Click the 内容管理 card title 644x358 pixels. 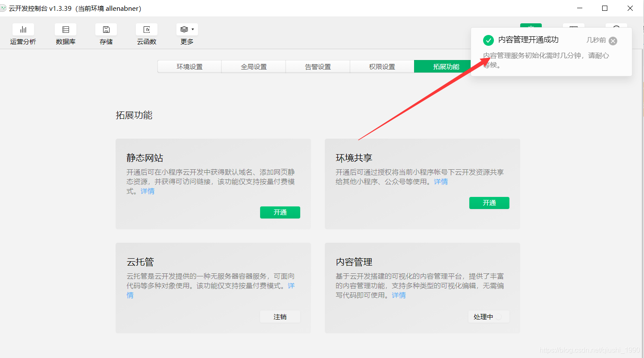[354, 262]
